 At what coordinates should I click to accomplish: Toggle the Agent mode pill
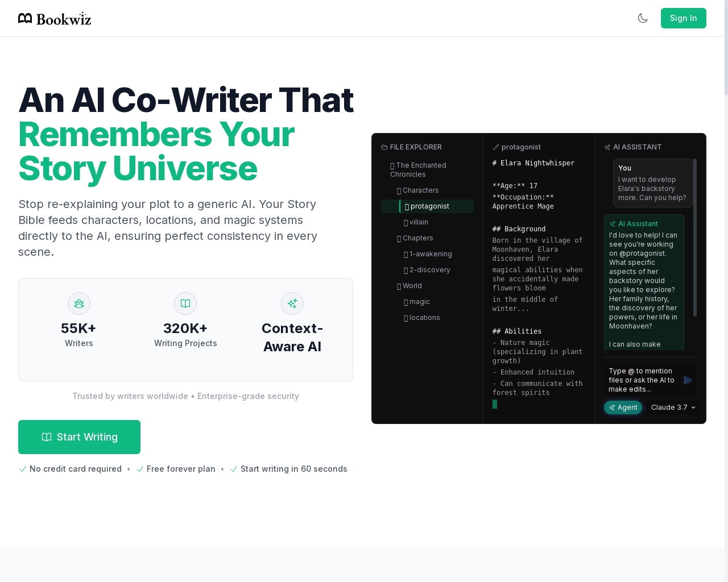click(623, 408)
